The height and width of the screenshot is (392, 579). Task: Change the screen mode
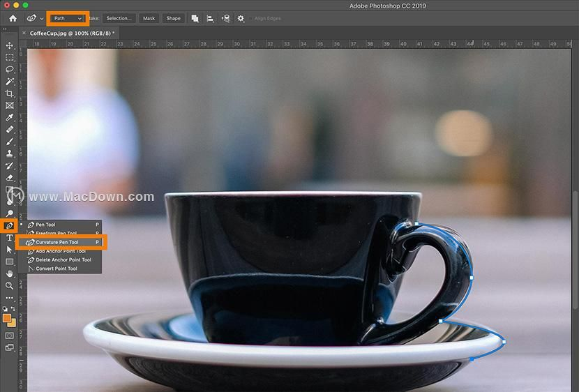click(10, 347)
